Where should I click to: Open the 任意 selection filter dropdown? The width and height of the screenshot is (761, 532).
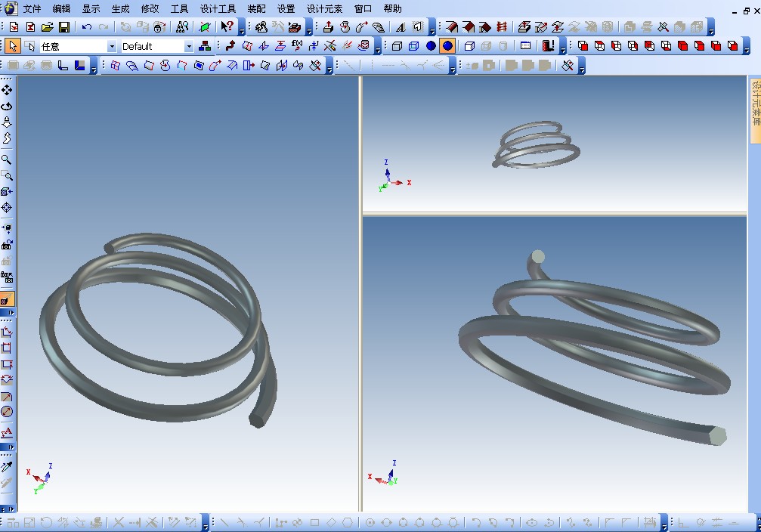pyautogui.click(x=112, y=46)
